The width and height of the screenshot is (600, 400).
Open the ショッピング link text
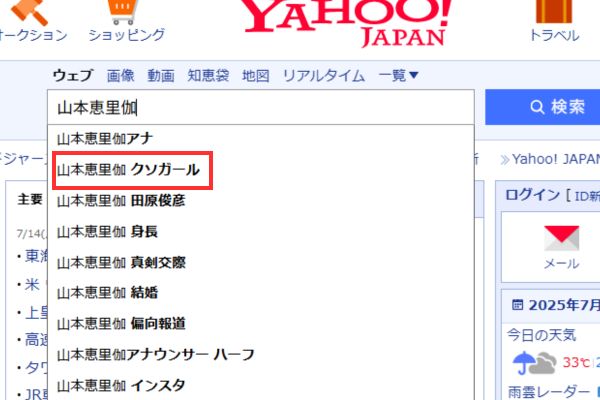coord(126,35)
